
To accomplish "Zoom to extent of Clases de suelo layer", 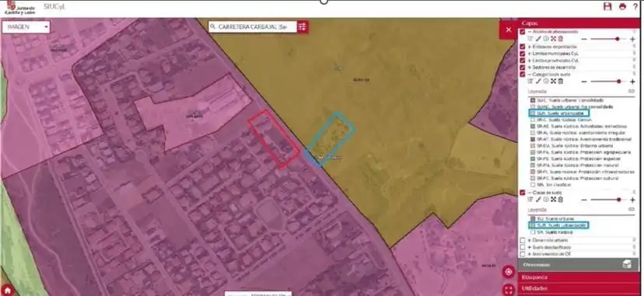I will coord(553,200).
